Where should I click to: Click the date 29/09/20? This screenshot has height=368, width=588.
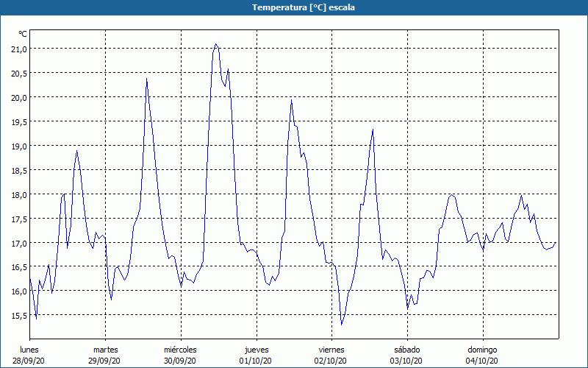pyautogui.click(x=104, y=361)
